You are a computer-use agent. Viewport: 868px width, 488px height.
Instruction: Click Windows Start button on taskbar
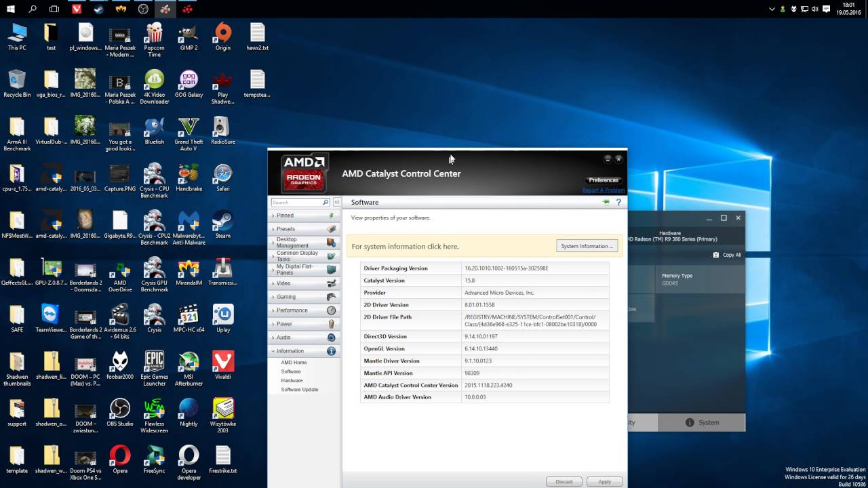(11, 9)
